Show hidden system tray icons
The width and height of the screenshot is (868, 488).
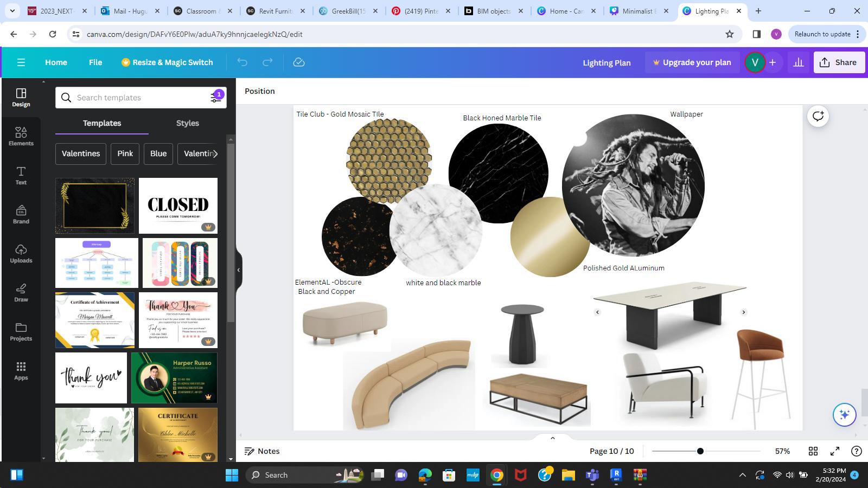(x=743, y=475)
